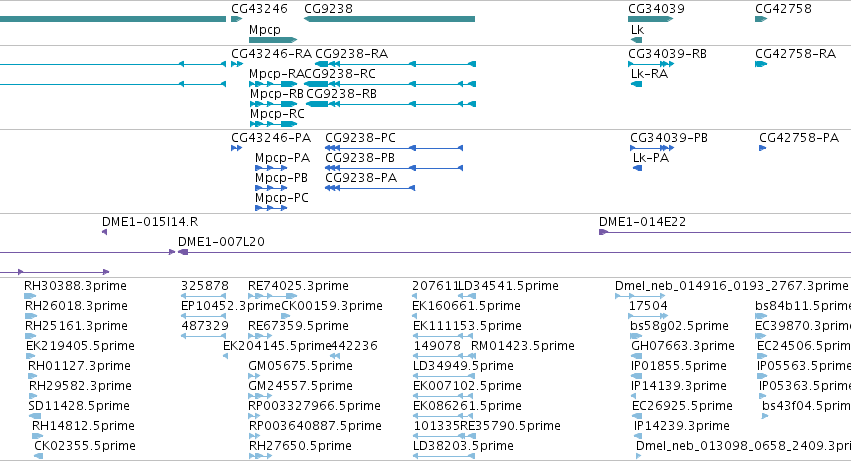Select EST CK02355.5prime
Screen dimensions: 851x461
coord(85,447)
